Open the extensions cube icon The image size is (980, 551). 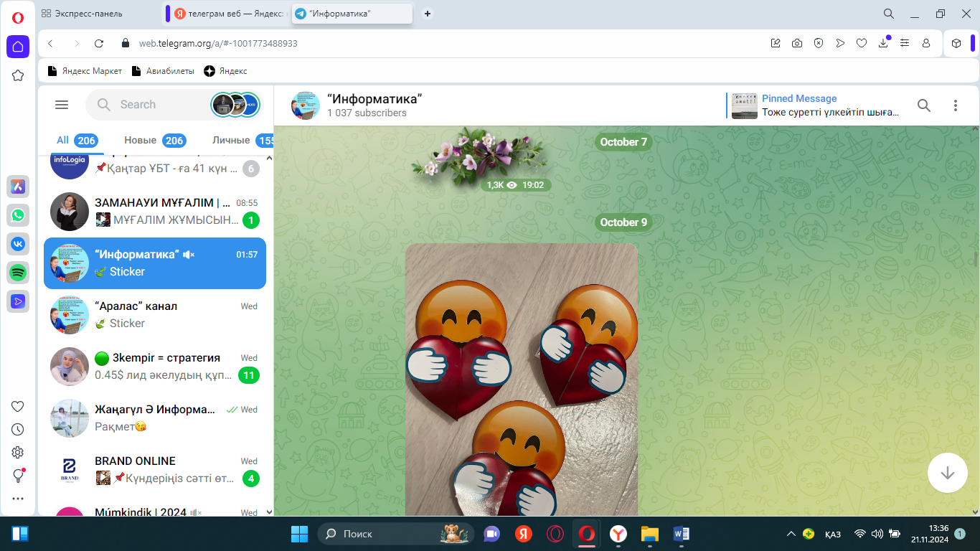point(956,43)
